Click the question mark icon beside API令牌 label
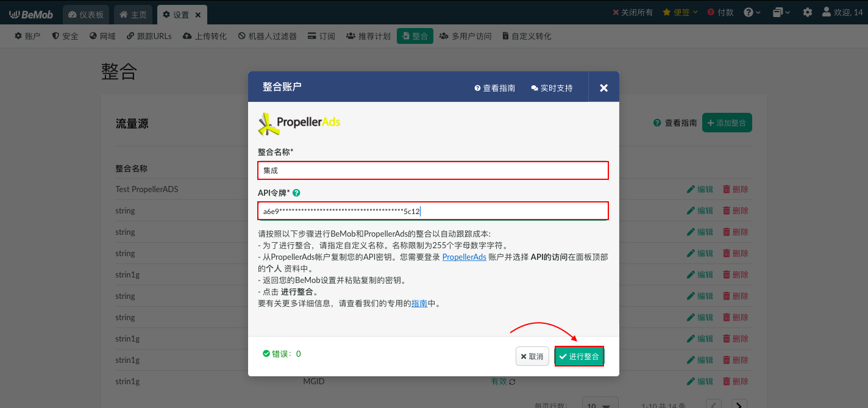868x408 pixels. (296, 192)
